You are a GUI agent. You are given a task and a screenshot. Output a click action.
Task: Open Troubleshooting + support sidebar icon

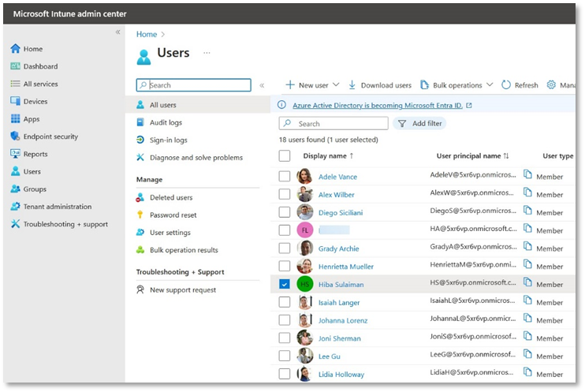tap(15, 224)
